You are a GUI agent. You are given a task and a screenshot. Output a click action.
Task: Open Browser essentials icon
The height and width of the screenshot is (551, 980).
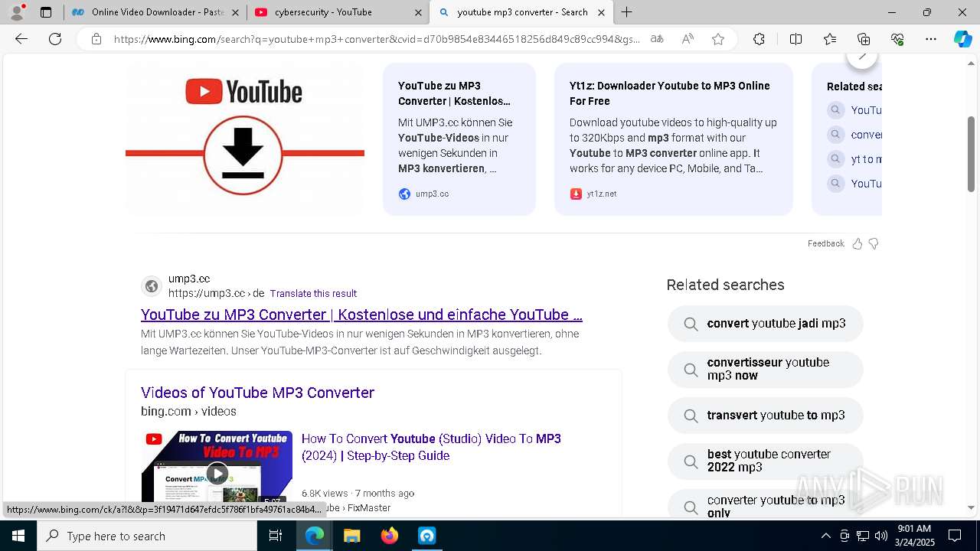(x=897, y=39)
